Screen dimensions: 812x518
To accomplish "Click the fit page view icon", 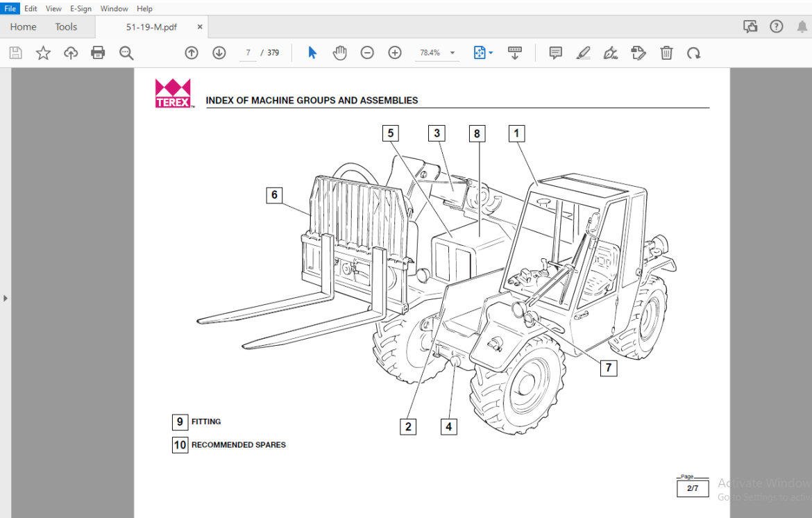I will [480, 53].
